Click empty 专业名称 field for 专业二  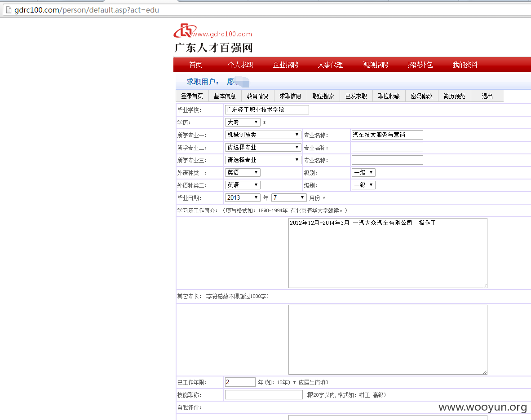tap(387, 147)
